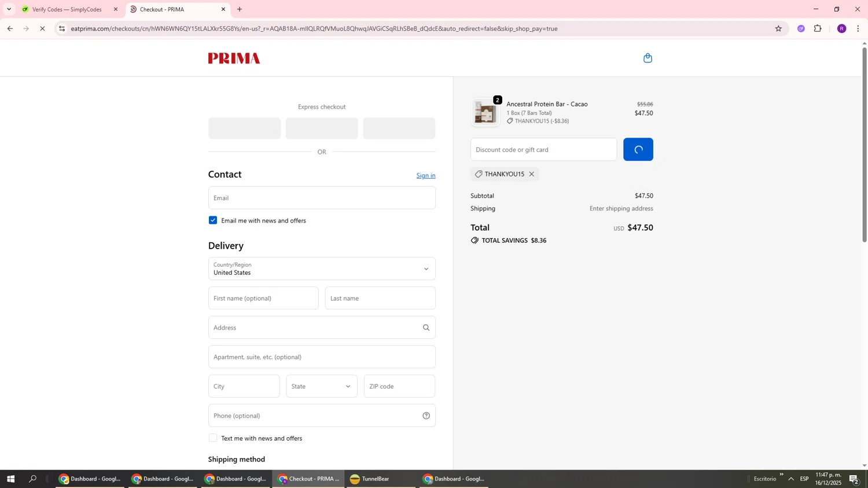This screenshot has height=488, width=868.
Task: Focus the Phone (optional) field
Action: click(x=322, y=416)
